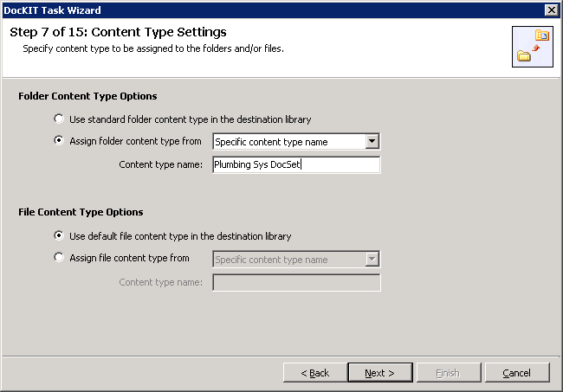Close the DocKIT Task Wizard window
This screenshot has height=392, width=563.
551,10
